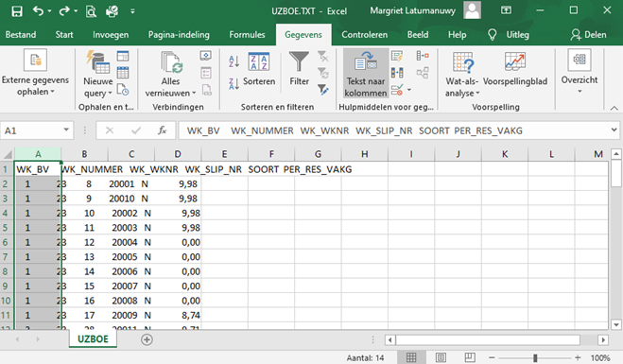Click the Tekst naar kolommen button
This screenshot has width=623, height=364.
[x=366, y=74]
